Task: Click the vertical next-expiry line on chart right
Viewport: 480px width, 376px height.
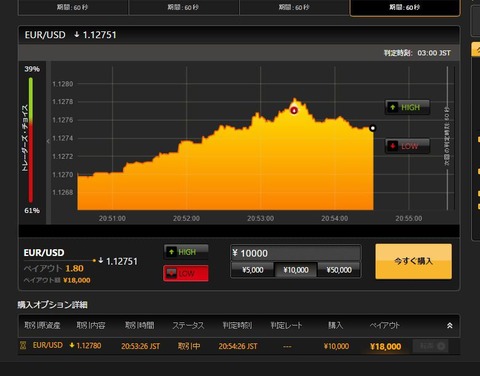Action: pyautogui.click(x=447, y=138)
